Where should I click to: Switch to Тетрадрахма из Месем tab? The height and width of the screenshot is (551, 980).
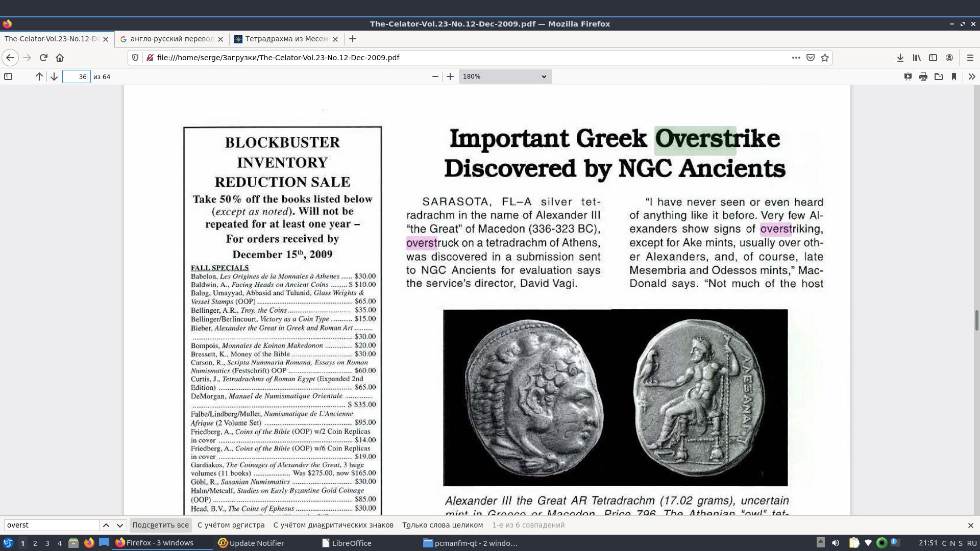click(286, 39)
